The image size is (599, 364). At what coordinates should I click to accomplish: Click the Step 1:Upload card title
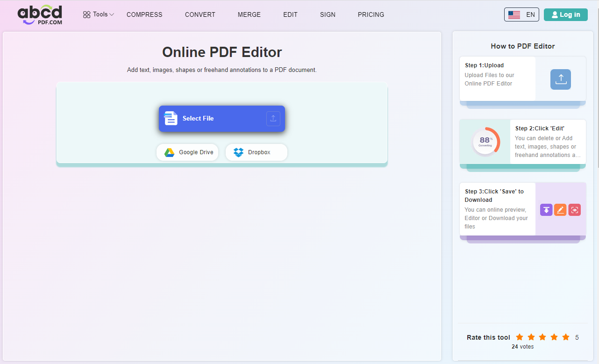(x=485, y=65)
